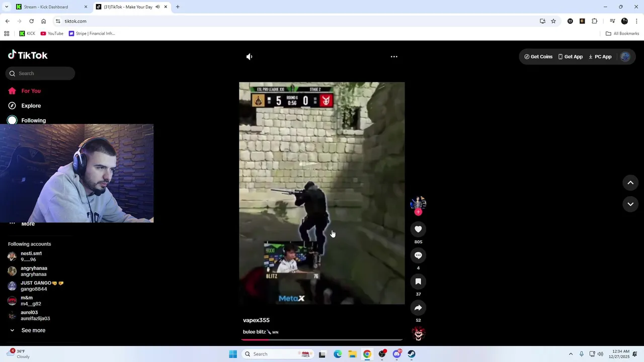Reload the current page
The height and width of the screenshot is (362, 644).
[x=31, y=21]
